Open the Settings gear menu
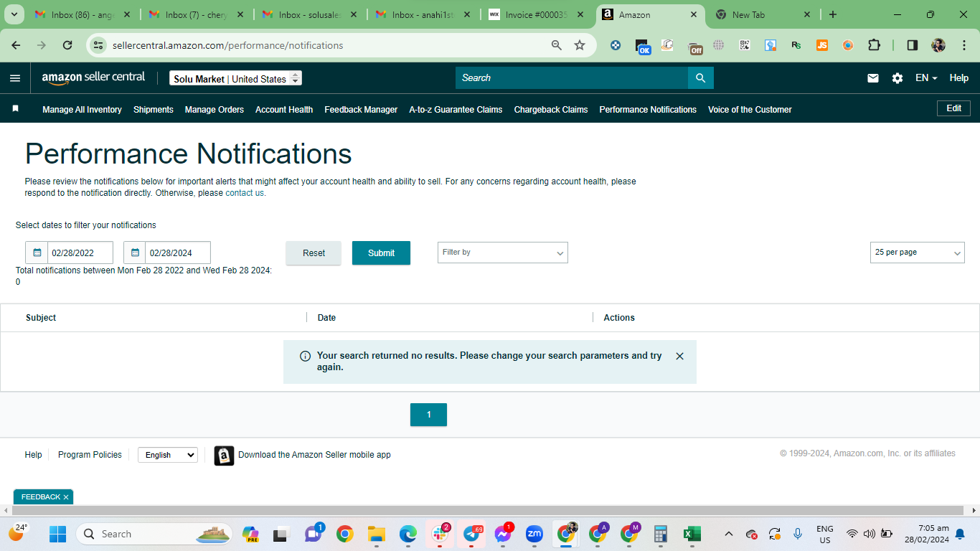 [x=897, y=78]
